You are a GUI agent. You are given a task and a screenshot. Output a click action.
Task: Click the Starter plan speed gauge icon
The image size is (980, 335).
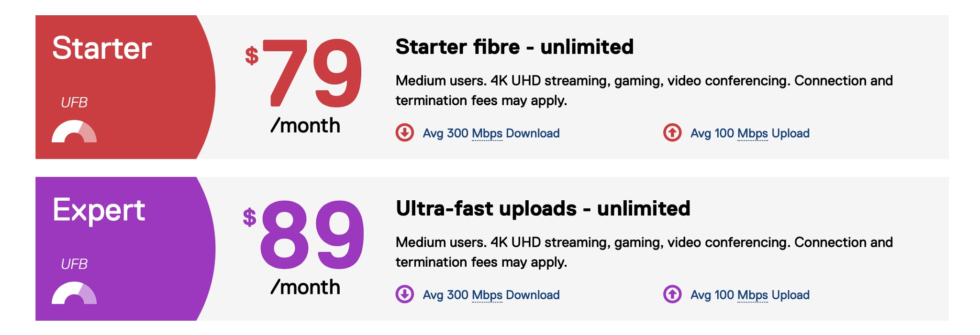[x=74, y=132]
